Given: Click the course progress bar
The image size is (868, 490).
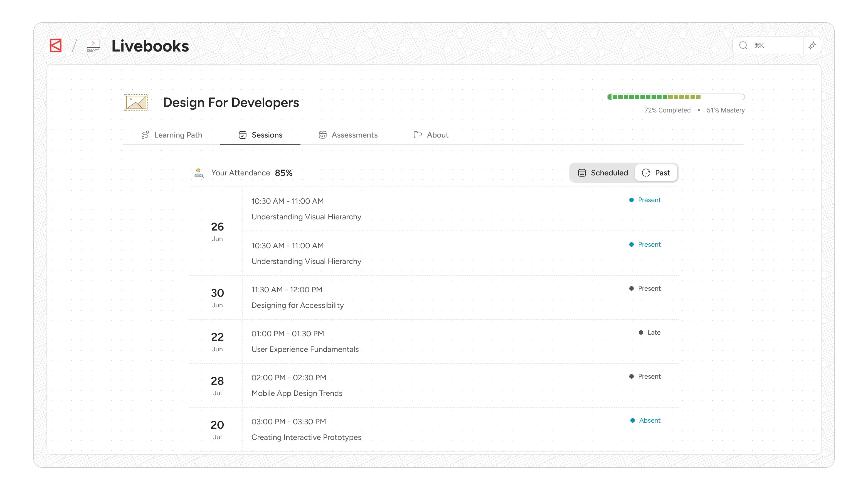Looking at the screenshot, I should pyautogui.click(x=675, y=97).
